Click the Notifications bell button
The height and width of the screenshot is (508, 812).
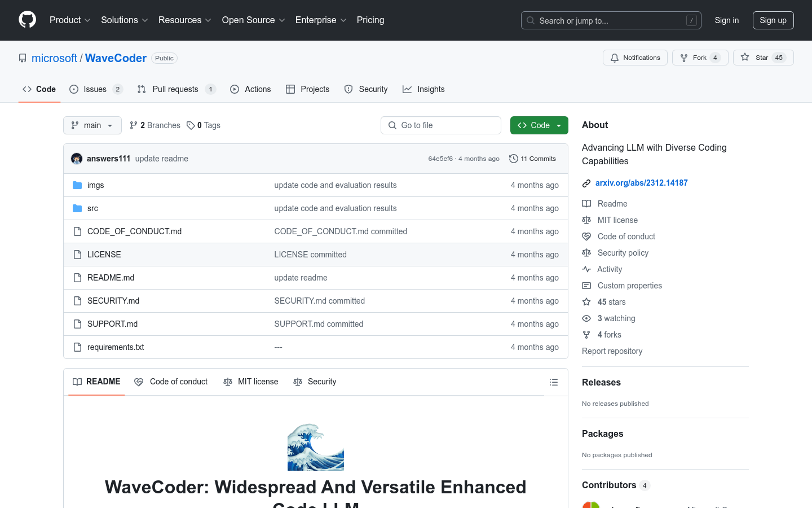click(x=636, y=58)
